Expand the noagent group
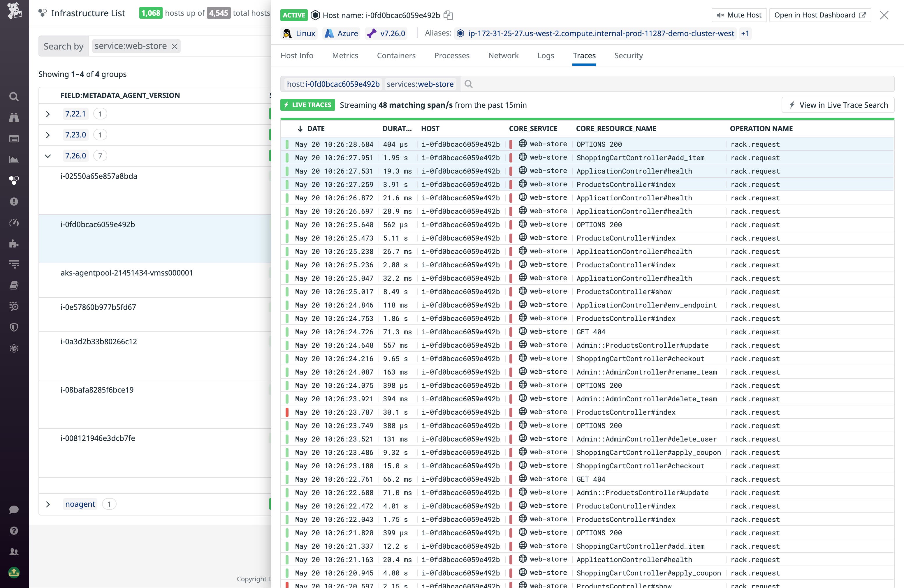The height and width of the screenshot is (588, 904). [x=48, y=504]
